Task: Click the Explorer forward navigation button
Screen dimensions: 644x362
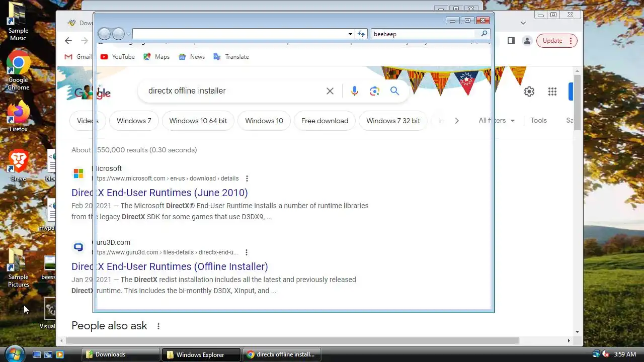Action: tap(118, 34)
